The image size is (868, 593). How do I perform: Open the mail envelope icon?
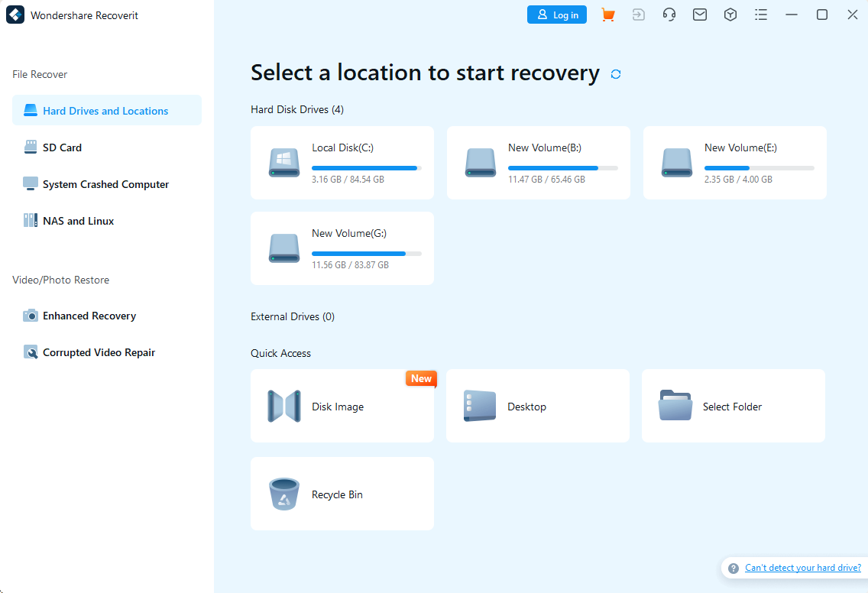[700, 15]
